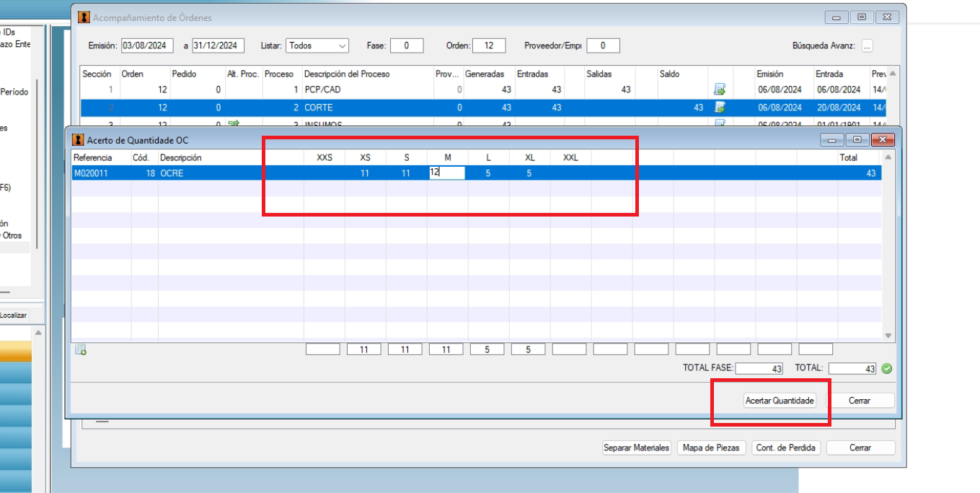Maximize the Acerto de Quantidade OC dialog
The height and width of the screenshot is (493, 980).
[x=857, y=140]
